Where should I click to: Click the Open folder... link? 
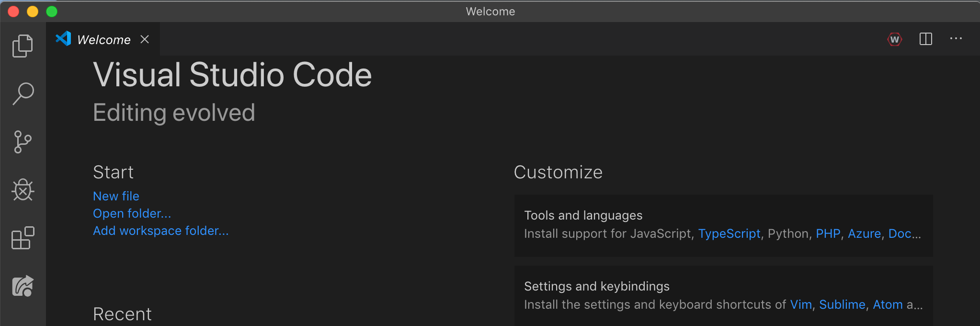point(132,213)
